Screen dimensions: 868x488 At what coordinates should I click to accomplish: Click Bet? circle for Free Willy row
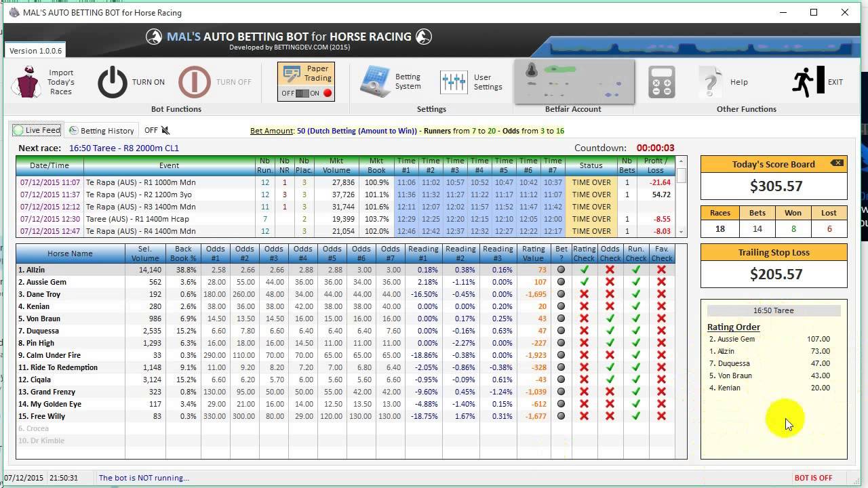pos(561,416)
